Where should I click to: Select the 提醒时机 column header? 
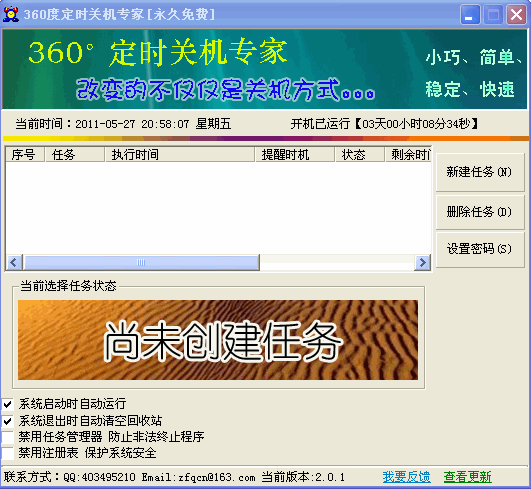click(x=295, y=155)
